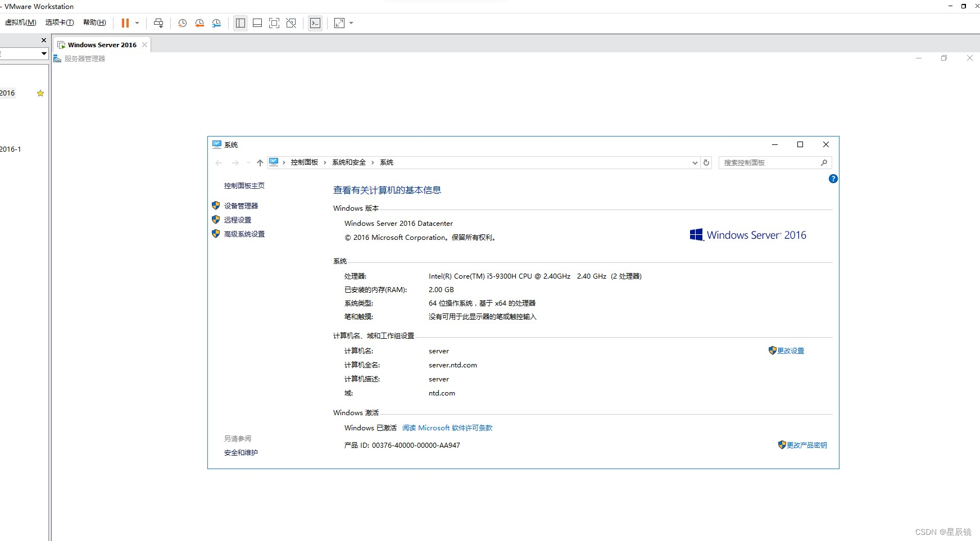Open 远程设置 from the left pane

[x=238, y=220]
